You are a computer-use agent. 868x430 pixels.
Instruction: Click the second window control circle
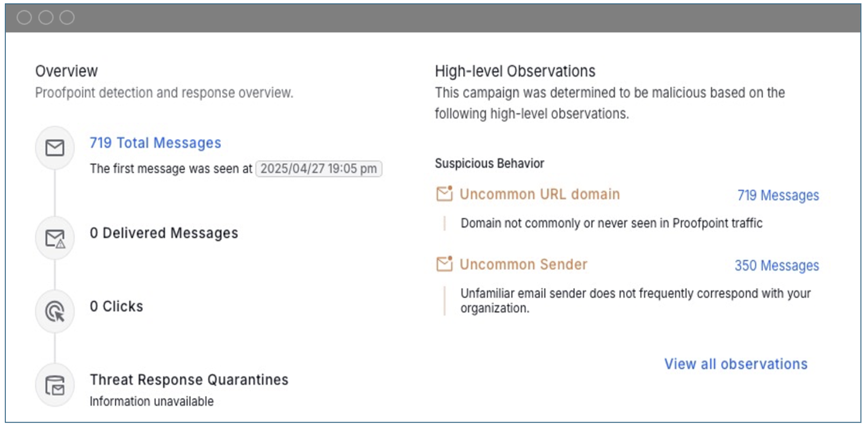(46, 18)
